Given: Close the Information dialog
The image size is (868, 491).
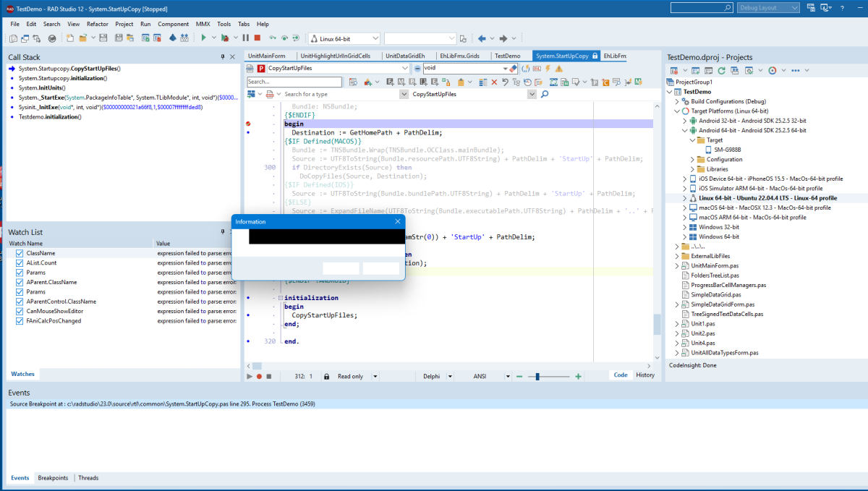Looking at the screenshot, I should pyautogui.click(x=397, y=221).
